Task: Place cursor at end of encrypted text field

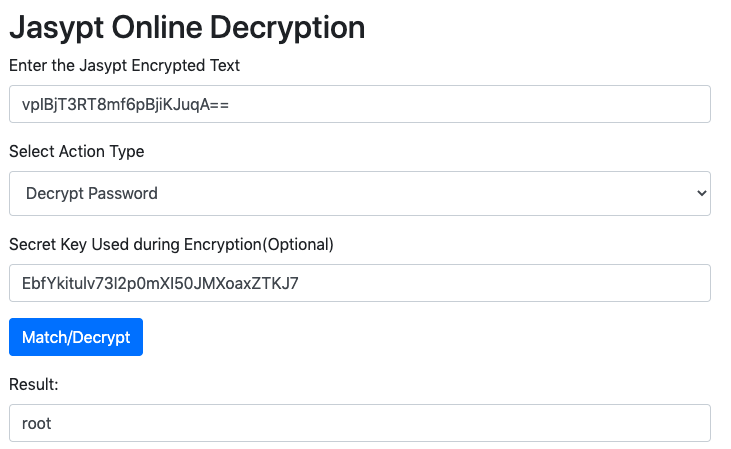Action: (x=231, y=104)
